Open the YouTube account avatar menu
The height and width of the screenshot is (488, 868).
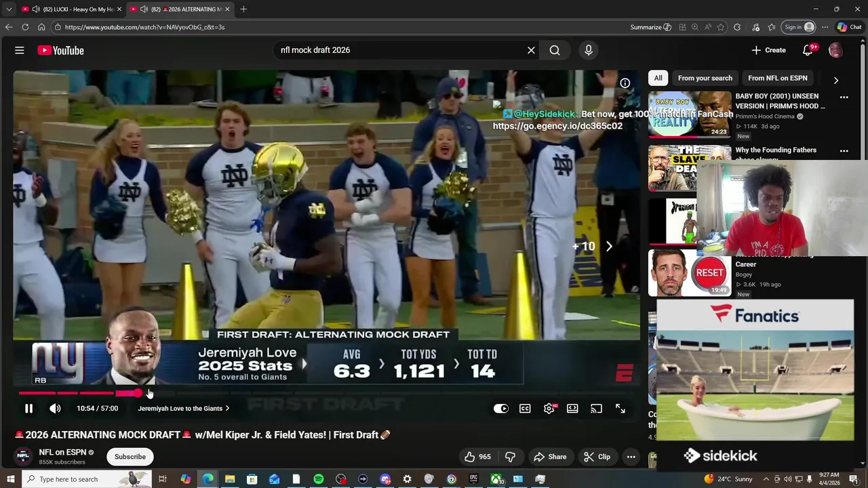(835, 50)
